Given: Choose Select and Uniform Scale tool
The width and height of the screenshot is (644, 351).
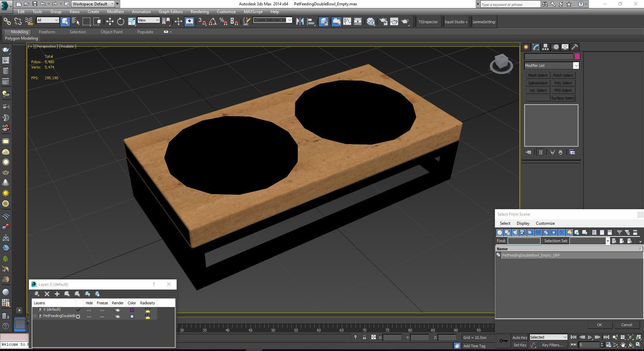Looking at the screenshot, I should coord(132,21).
